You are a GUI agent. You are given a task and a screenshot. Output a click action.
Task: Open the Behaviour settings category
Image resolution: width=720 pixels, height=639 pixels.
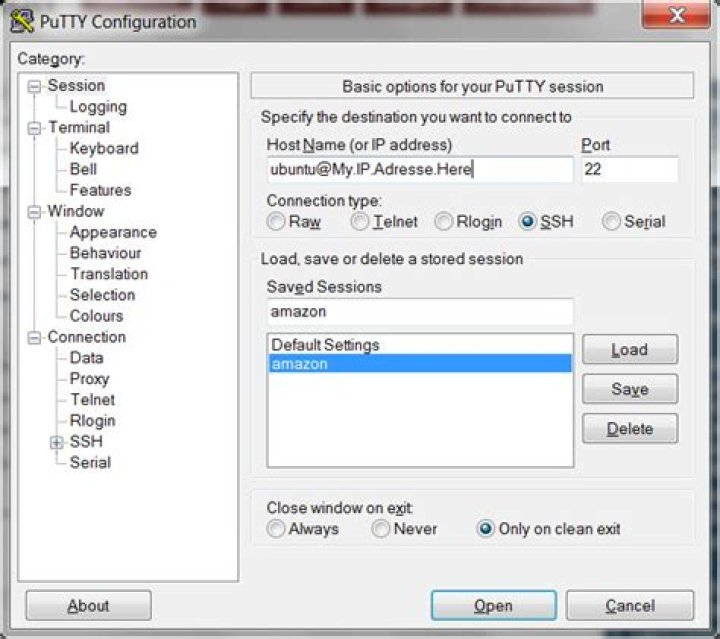pos(105,253)
